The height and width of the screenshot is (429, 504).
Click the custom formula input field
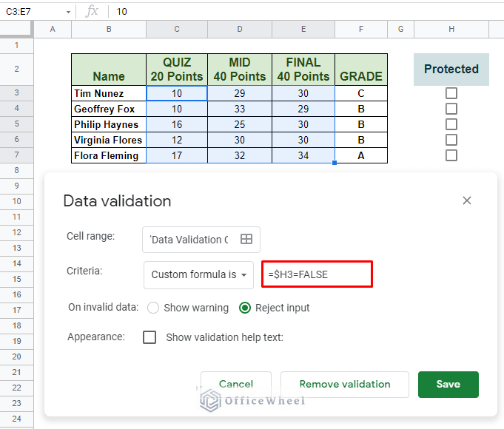(317, 274)
